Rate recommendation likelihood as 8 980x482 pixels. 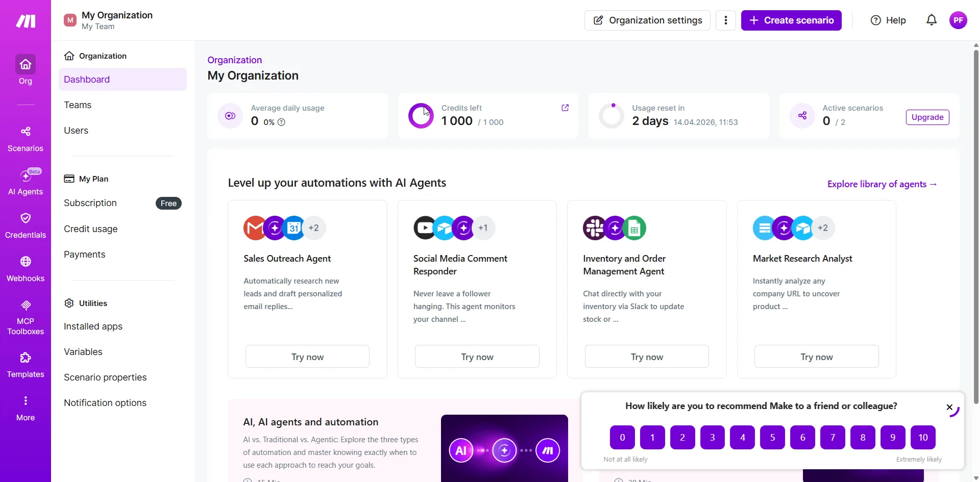tap(863, 438)
